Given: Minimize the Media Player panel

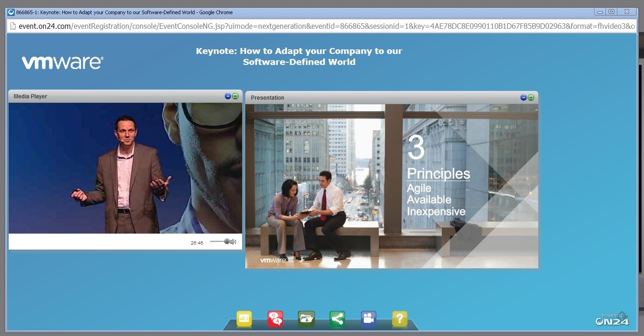Looking at the screenshot, I should click(228, 96).
